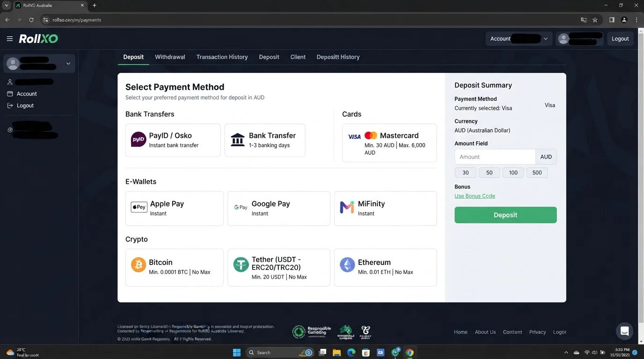The width and height of the screenshot is (644, 359).
Task: Open the Windows Start menu
Action: (x=237, y=352)
